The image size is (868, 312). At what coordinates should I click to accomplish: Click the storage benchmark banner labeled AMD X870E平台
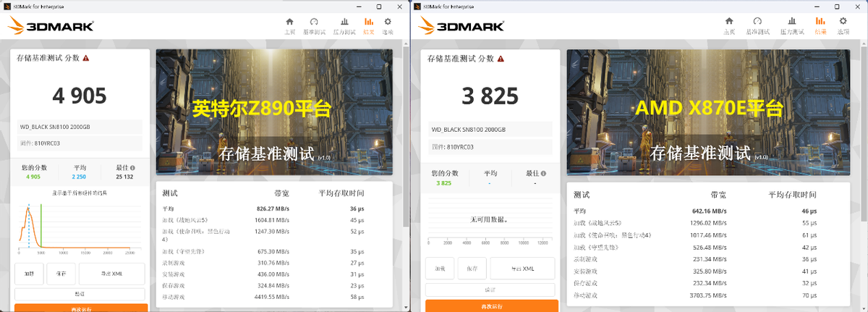click(x=709, y=112)
